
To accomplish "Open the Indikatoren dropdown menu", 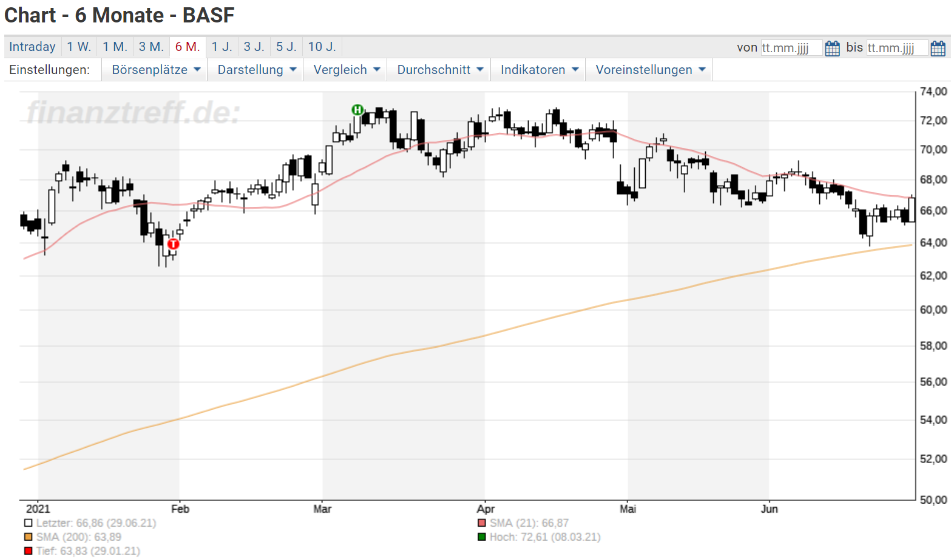I will (539, 70).
